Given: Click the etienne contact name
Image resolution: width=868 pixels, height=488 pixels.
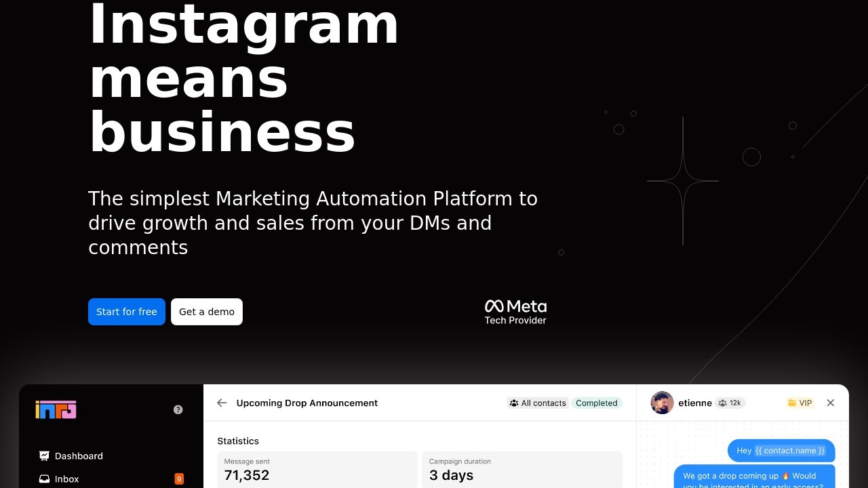Looking at the screenshot, I should click(695, 403).
